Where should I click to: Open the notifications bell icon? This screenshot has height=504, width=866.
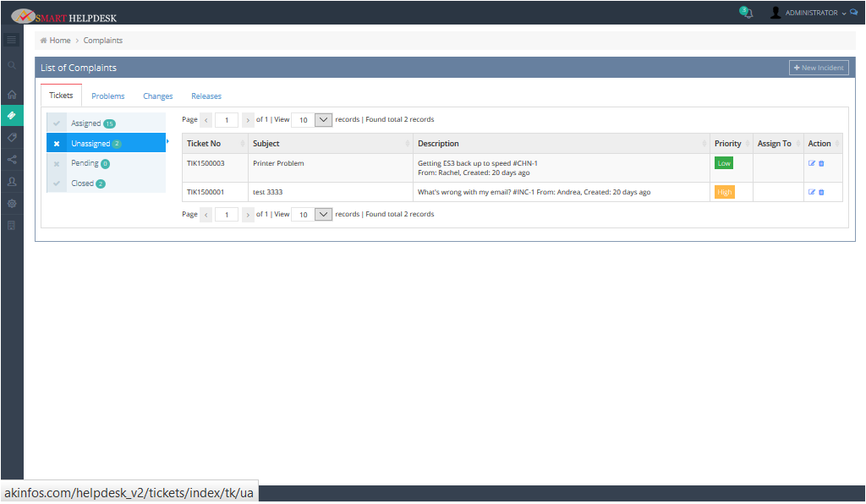(x=747, y=14)
